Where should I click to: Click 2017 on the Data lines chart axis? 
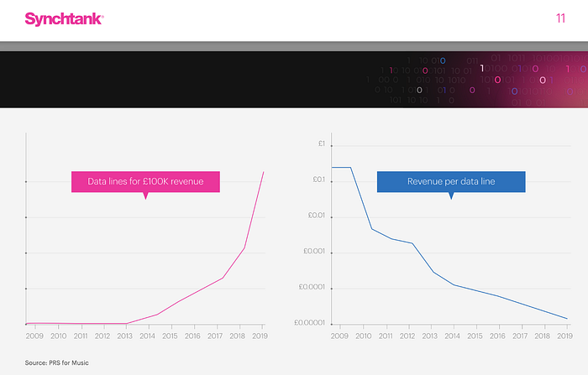pyautogui.click(x=215, y=336)
